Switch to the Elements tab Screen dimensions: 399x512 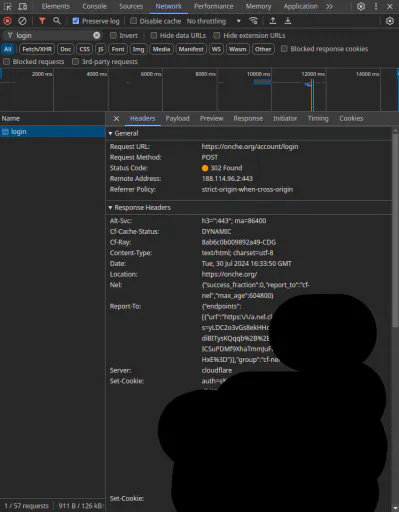(x=56, y=6)
